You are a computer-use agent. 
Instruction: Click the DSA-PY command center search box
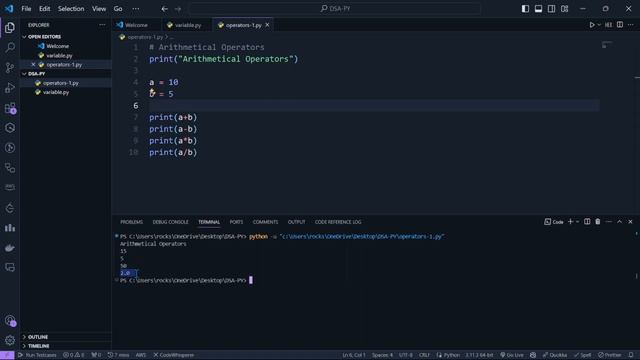[x=335, y=9]
